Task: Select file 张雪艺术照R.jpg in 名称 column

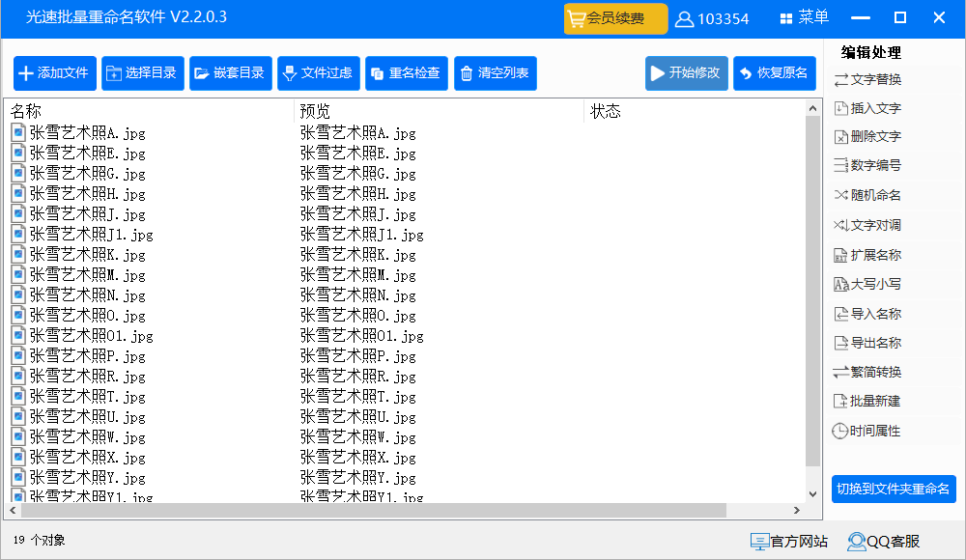Action: click(88, 377)
